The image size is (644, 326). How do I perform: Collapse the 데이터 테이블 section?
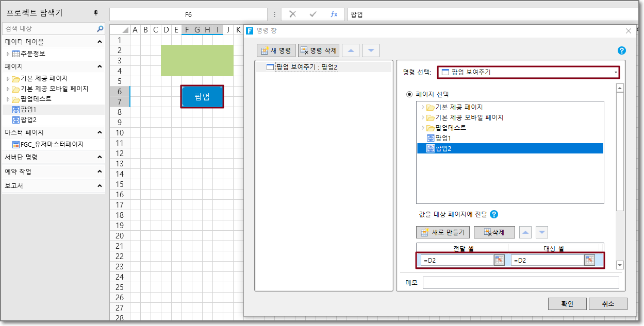99,42
